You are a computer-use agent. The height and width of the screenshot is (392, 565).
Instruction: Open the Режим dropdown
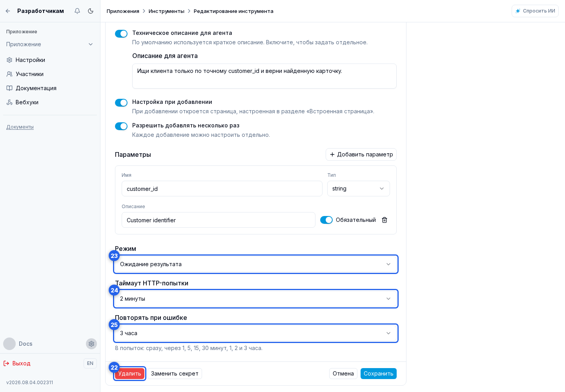tap(256, 264)
